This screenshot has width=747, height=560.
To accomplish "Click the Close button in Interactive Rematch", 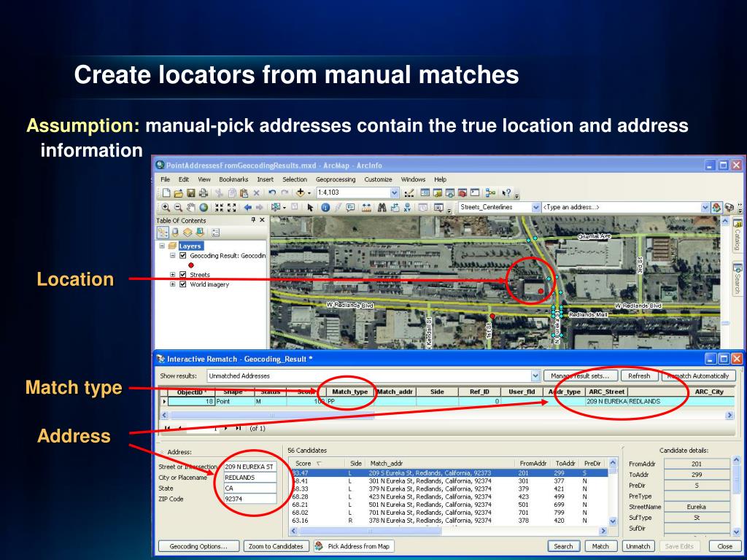I will tap(725, 546).
